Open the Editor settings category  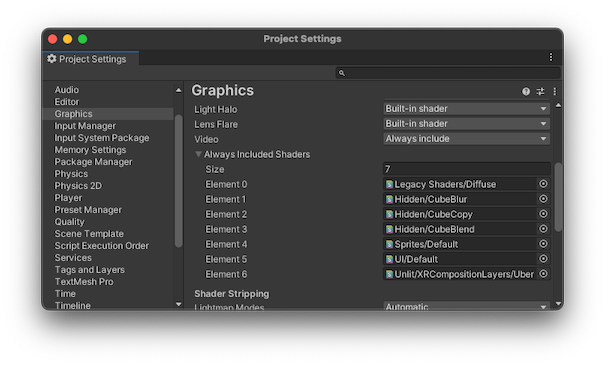pyautogui.click(x=67, y=102)
